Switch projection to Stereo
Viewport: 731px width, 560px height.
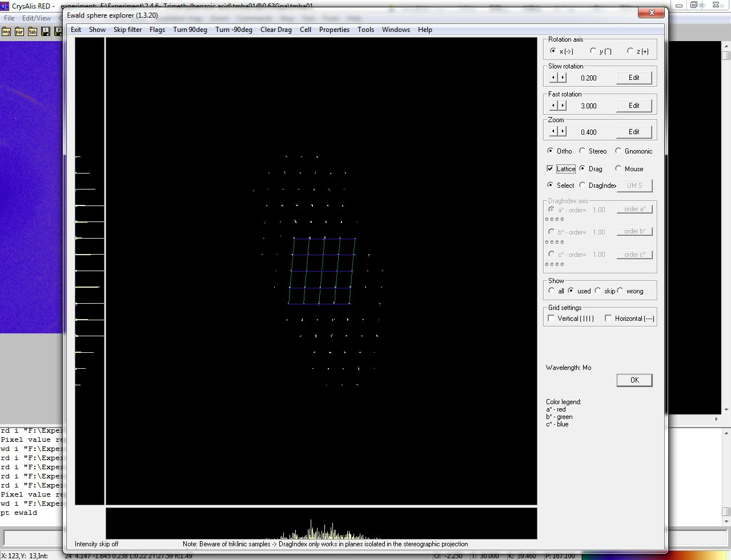point(583,151)
